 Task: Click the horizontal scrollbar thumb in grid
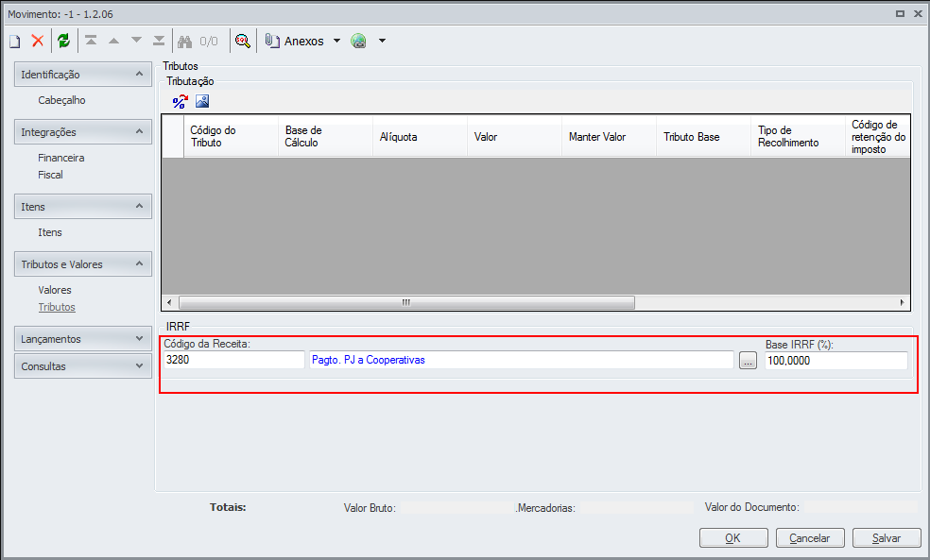coord(406,302)
